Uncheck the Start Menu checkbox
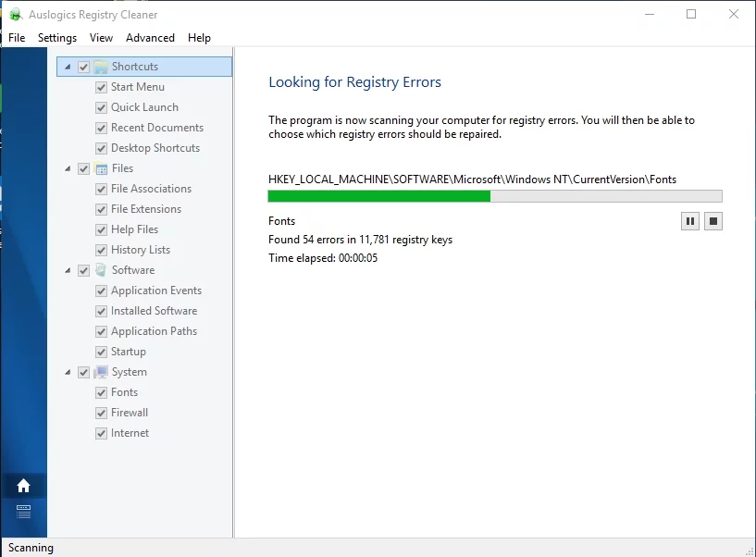The image size is (756, 557). [x=101, y=87]
